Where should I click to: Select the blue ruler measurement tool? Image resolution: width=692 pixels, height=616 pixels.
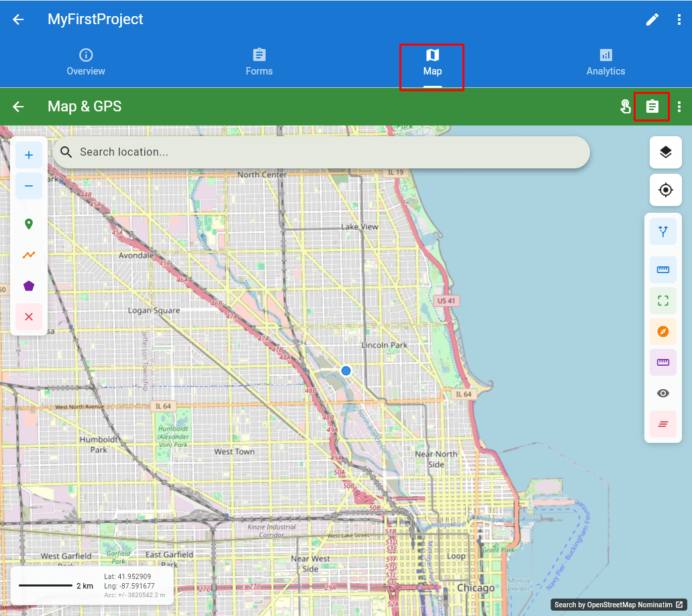663,269
